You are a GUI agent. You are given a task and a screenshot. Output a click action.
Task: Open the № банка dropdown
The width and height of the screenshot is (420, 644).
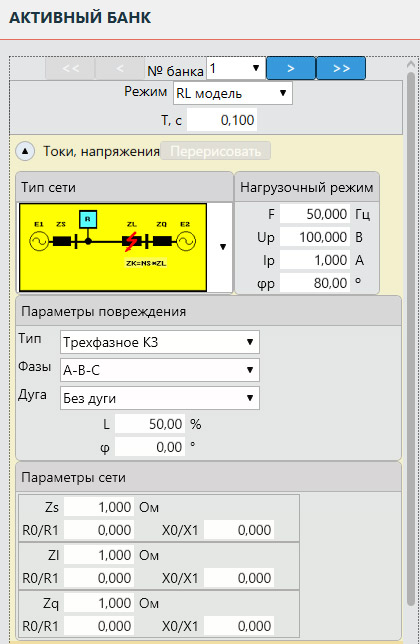[x=236, y=68]
